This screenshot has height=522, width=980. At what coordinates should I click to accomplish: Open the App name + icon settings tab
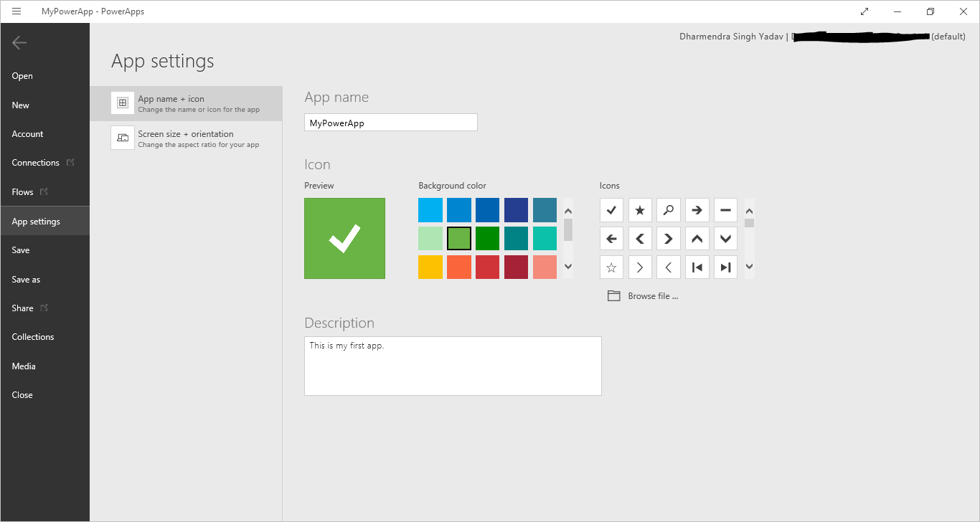[187, 103]
